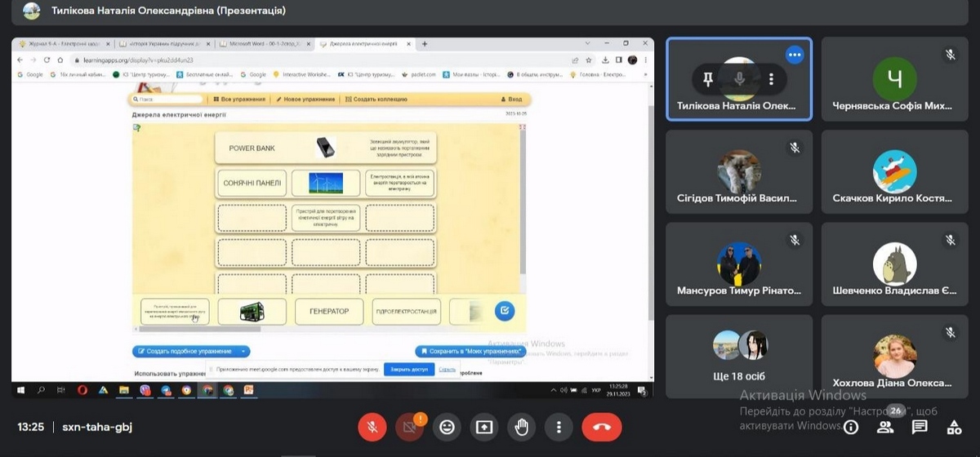Open browser downloads icon
The width and height of the screenshot is (980, 457).
(605, 60)
